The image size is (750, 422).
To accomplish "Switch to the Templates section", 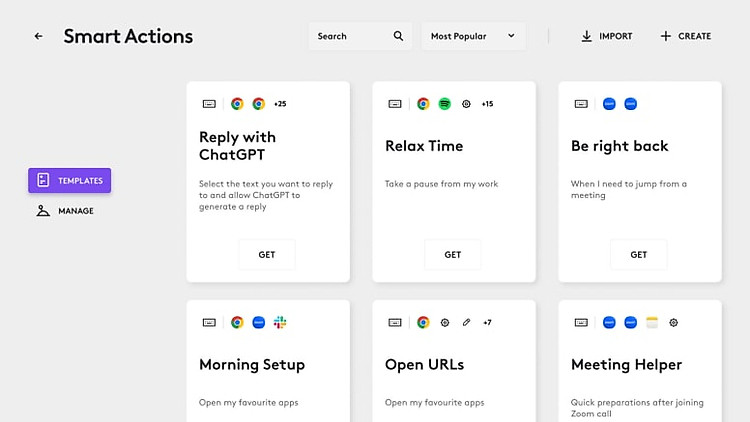I will point(70,181).
